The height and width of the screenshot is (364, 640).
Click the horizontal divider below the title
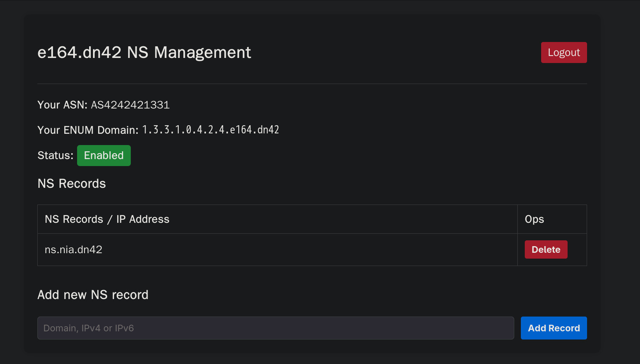point(312,84)
